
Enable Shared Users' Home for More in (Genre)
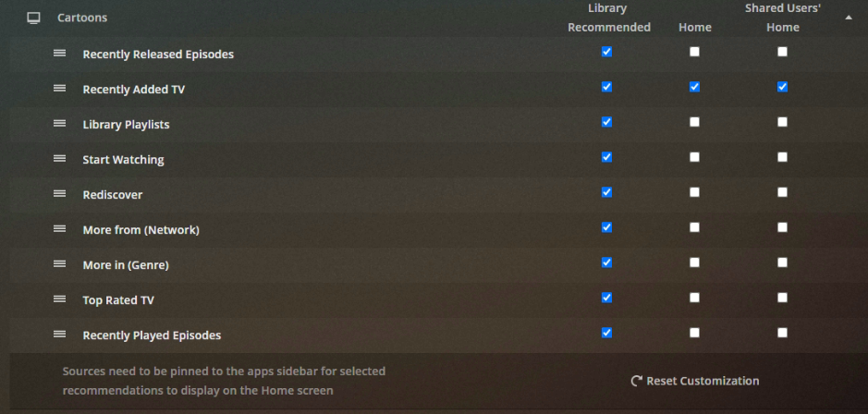pos(782,262)
